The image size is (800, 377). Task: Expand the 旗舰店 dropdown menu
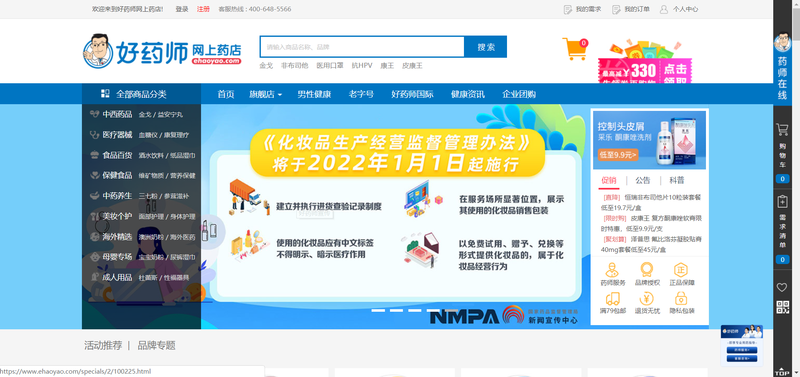point(265,94)
